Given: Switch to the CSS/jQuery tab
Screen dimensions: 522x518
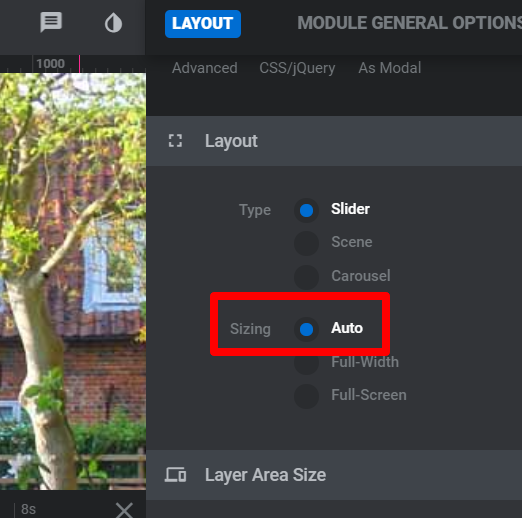Looking at the screenshot, I should coord(297,68).
